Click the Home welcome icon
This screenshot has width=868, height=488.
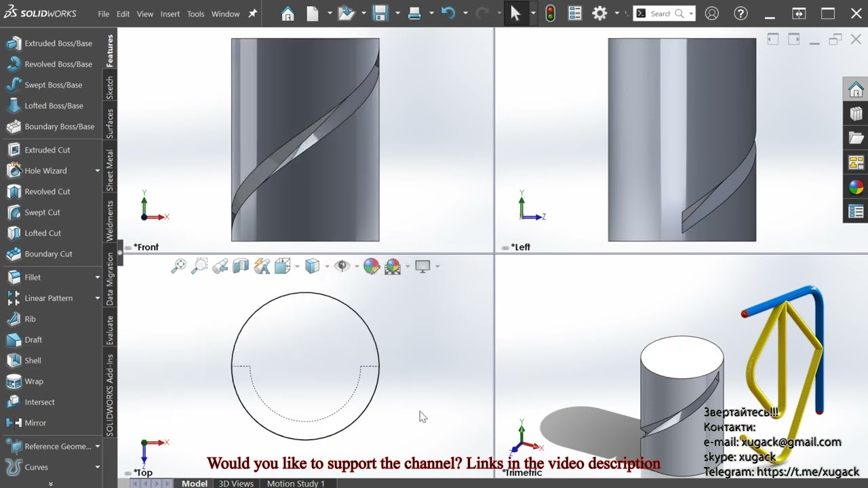pyautogui.click(x=288, y=14)
